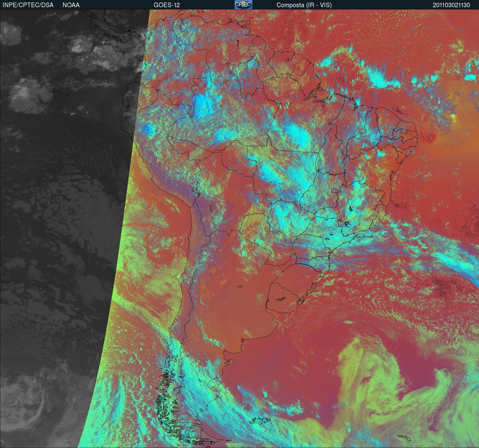Click the NOAA label in header

point(71,5)
